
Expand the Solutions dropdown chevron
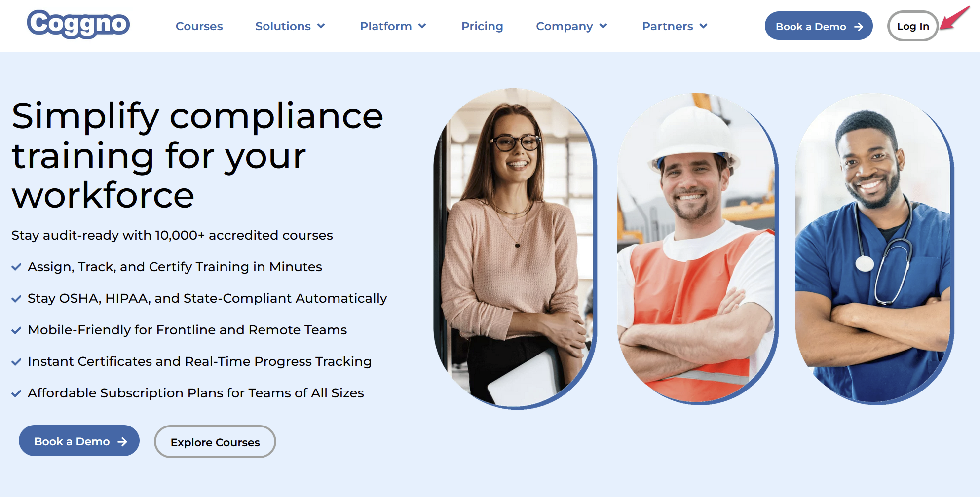coord(321,26)
